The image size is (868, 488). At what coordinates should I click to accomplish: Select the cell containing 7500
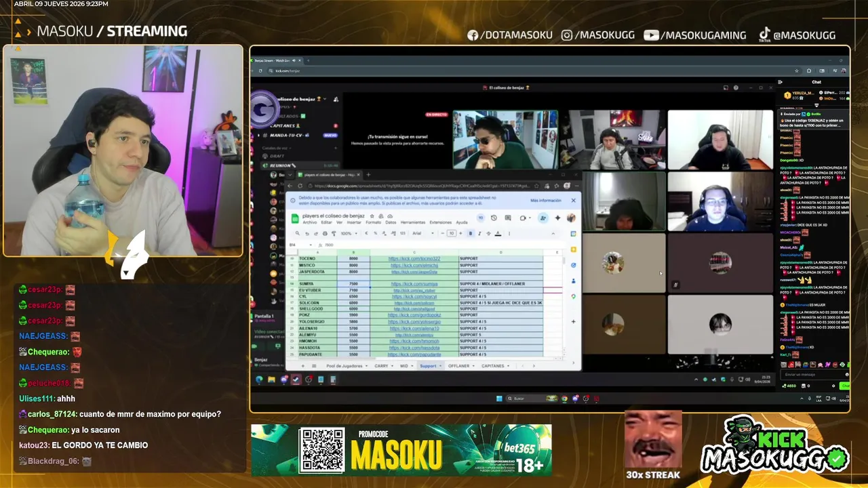pyautogui.click(x=353, y=284)
